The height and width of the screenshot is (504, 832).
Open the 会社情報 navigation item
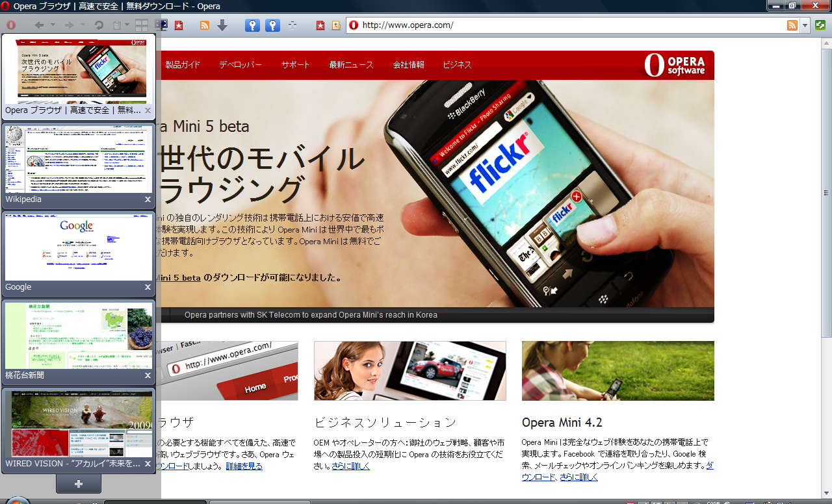click(408, 65)
